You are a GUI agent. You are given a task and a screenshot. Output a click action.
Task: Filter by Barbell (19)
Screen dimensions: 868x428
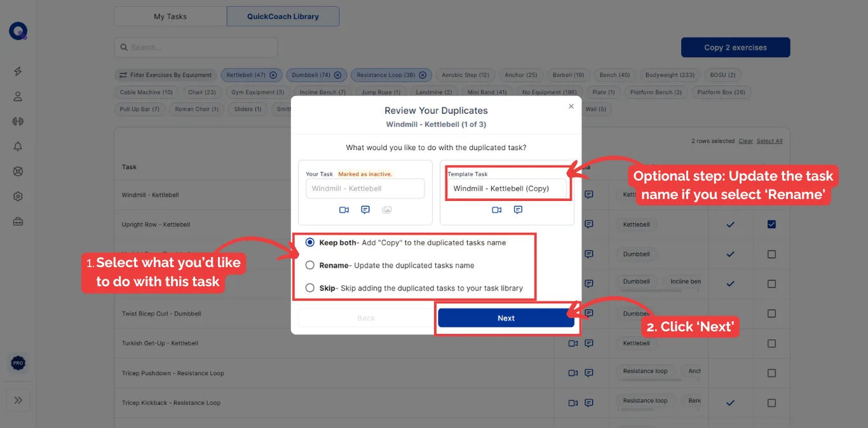[x=569, y=75]
